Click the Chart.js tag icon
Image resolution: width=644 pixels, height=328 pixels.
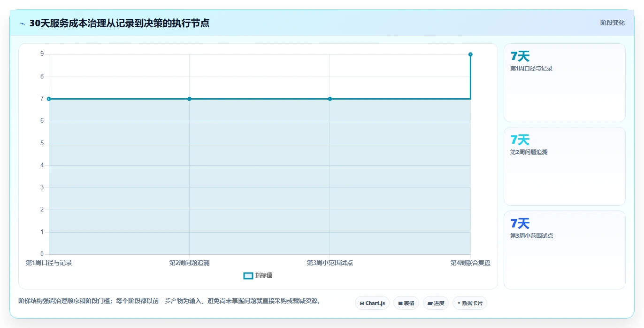362,304
